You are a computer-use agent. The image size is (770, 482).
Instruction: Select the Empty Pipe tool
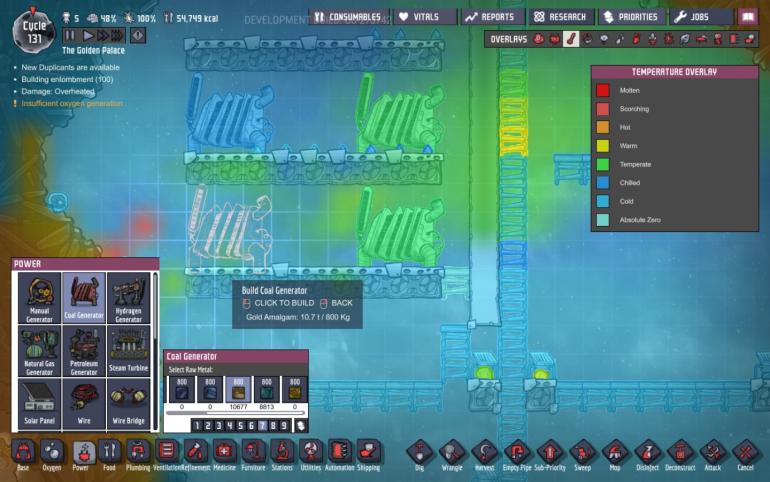point(517,455)
